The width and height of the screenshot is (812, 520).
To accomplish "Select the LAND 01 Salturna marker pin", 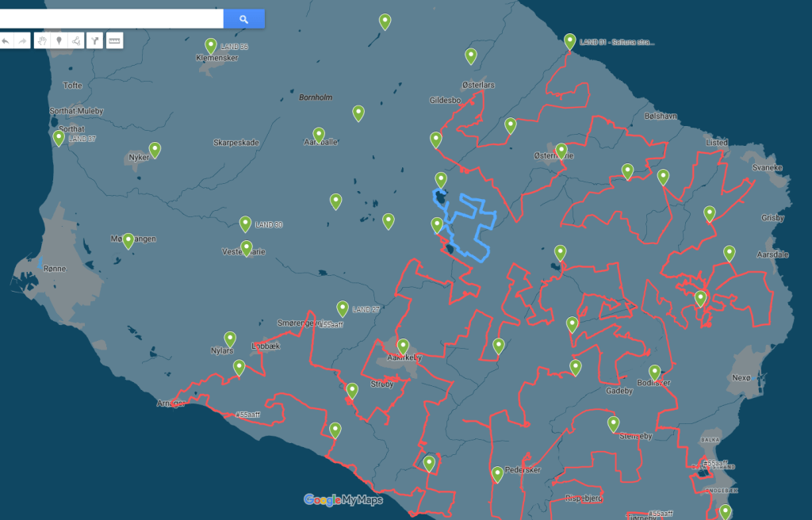I will point(570,40).
